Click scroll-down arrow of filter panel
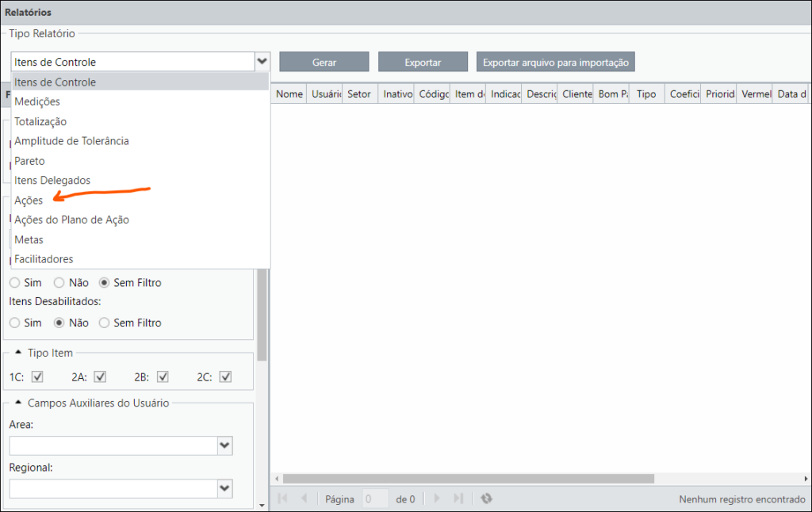Viewport: 812px width, 512px height. click(x=262, y=506)
